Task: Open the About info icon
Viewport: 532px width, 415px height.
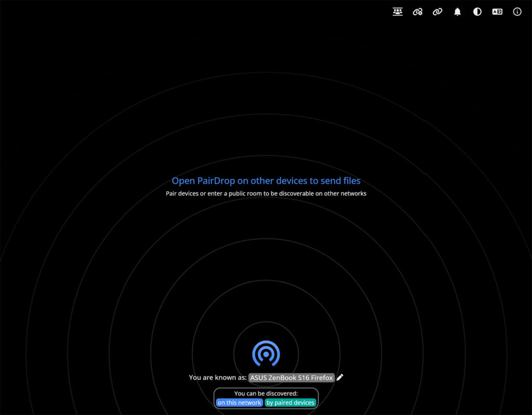Action: (x=517, y=12)
